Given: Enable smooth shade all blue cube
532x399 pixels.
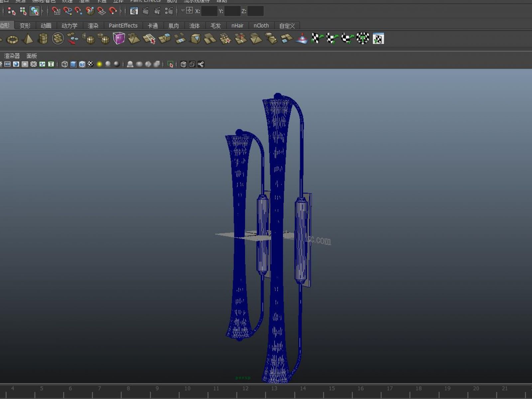Looking at the screenshot, I should pos(73,64).
